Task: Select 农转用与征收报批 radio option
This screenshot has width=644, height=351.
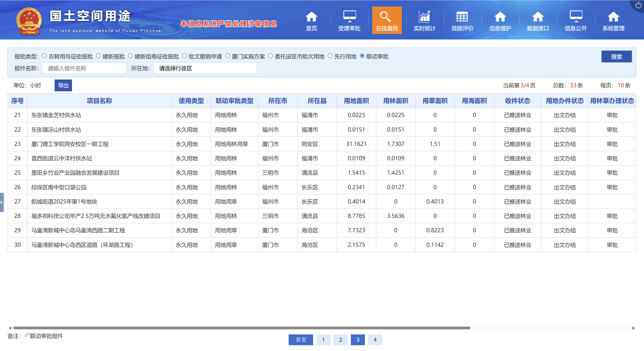Action: (45, 56)
